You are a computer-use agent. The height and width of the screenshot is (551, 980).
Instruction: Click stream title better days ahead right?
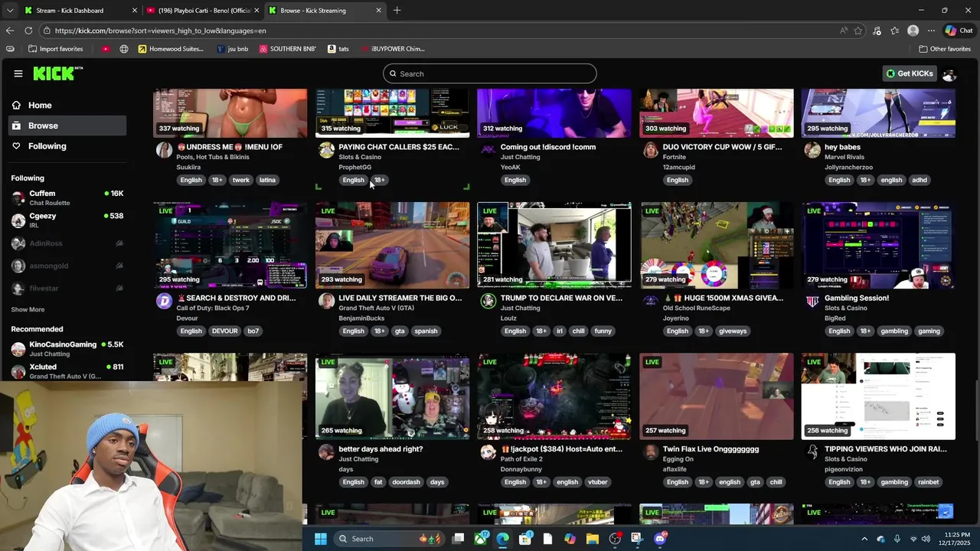coord(381,449)
